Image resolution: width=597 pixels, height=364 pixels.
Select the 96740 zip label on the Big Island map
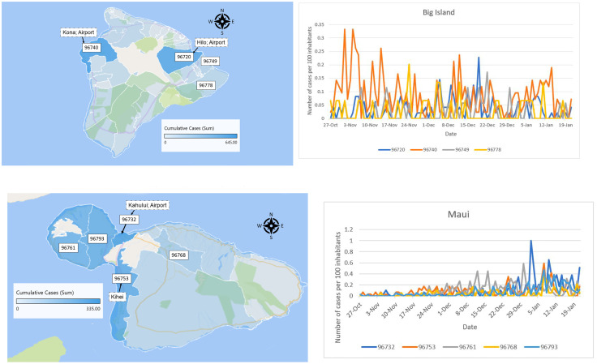pos(92,48)
